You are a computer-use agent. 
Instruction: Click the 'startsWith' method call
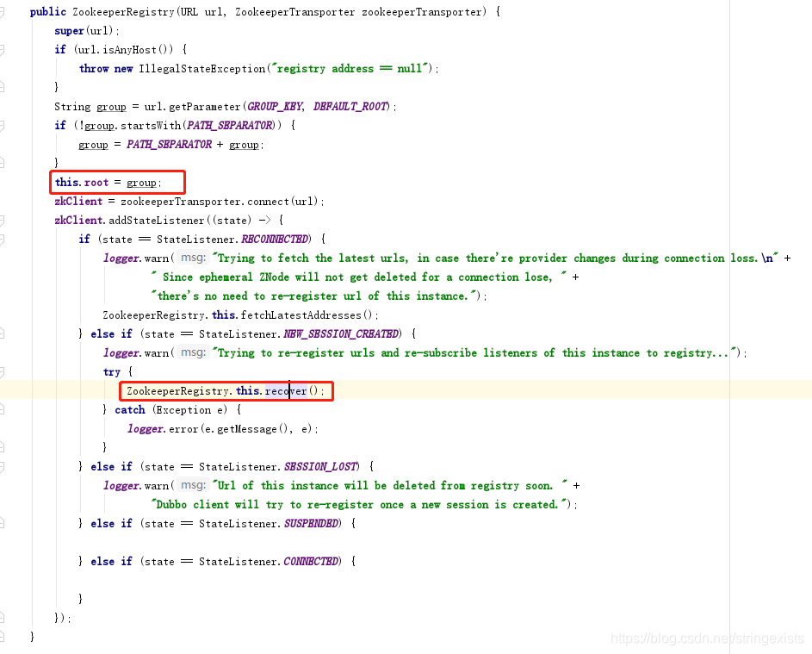[151, 126]
